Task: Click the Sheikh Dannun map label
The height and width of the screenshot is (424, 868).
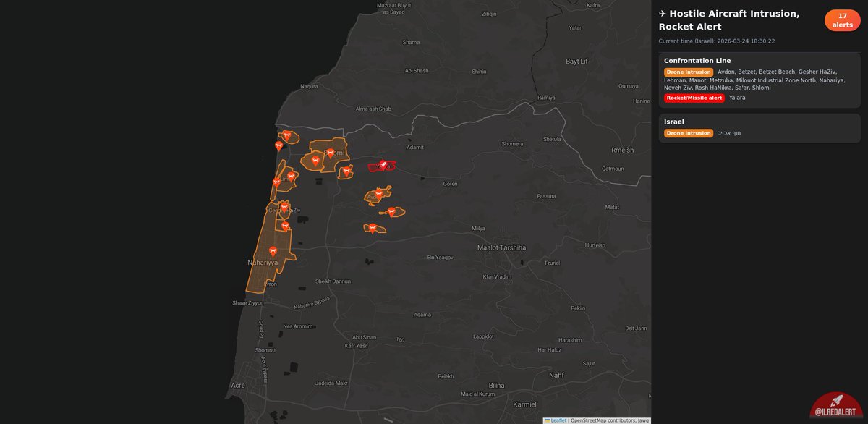Action: click(333, 281)
